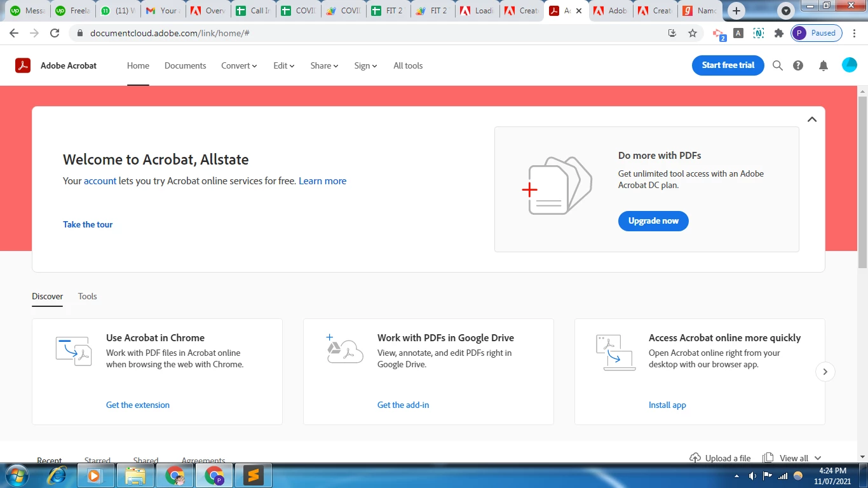Screen dimensions: 868x488
Task: Open the account link
Action: (x=100, y=181)
